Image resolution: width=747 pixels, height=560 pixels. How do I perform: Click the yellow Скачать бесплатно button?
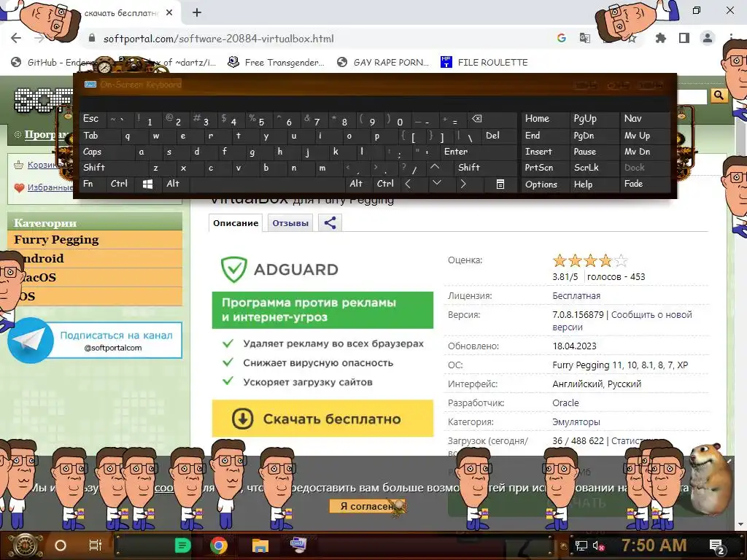(x=322, y=419)
